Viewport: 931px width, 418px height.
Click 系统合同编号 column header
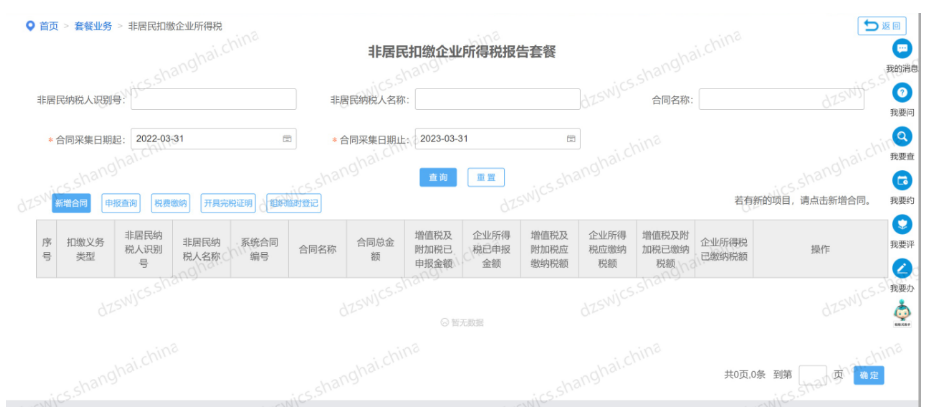(259, 249)
